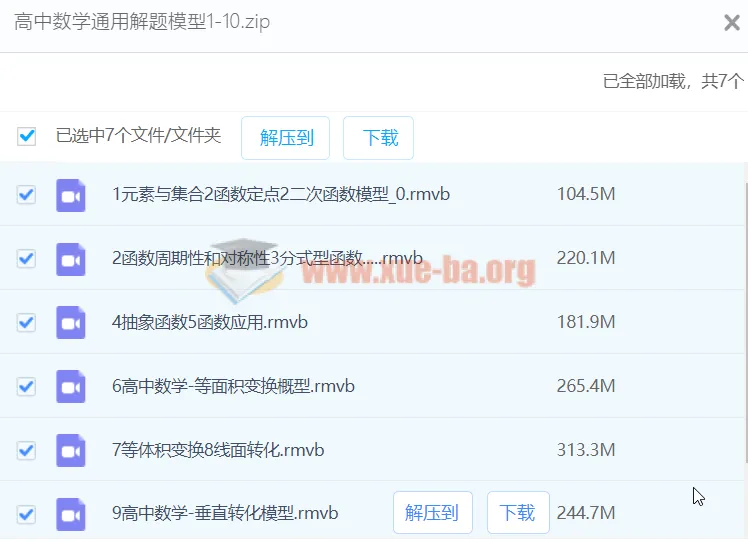Click file name 2函数周期性和对称性3分式型函数
This screenshot has width=748, height=542.
[267, 258]
